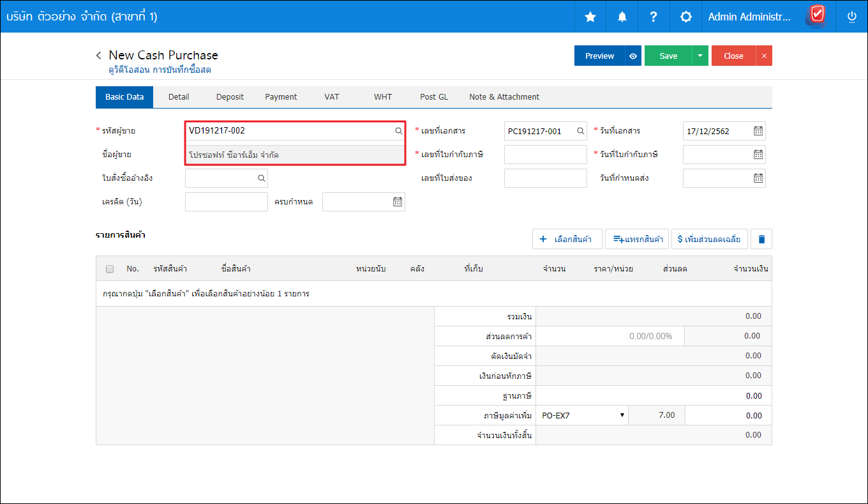Search reference purchase order magnifier icon
Screen dimensions: 868x504
[x=261, y=178]
